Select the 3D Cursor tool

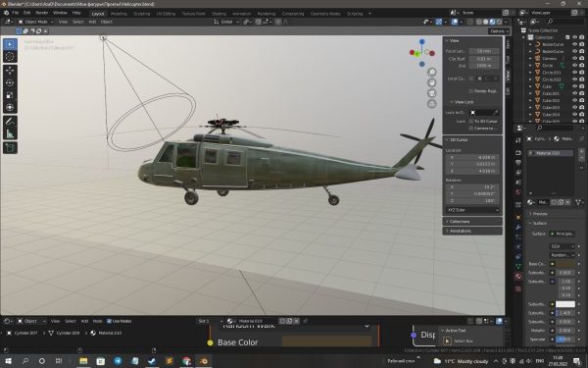pos(10,57)
